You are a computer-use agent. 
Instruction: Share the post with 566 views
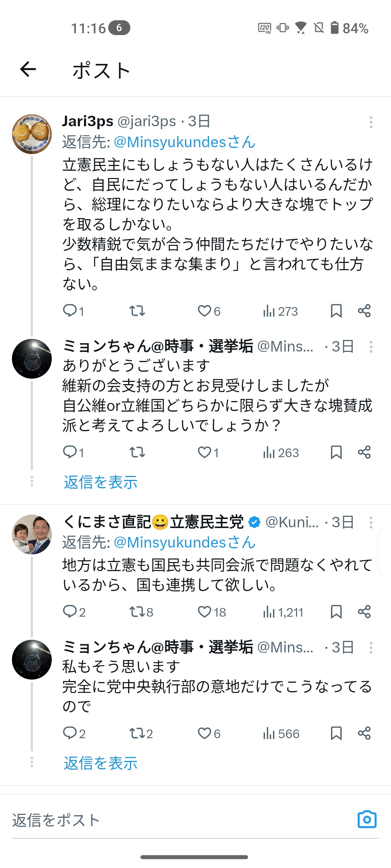coord(364,733)
